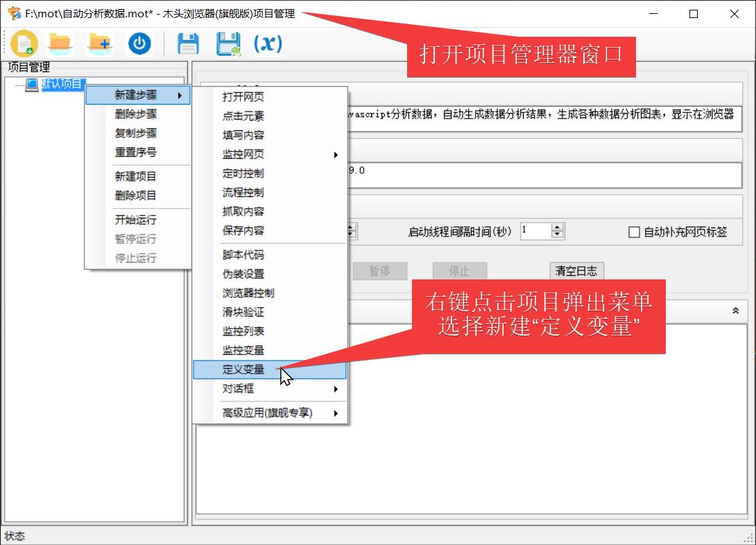
Task: Choose 点击元素 step type
Action: [x=270, y=116]
